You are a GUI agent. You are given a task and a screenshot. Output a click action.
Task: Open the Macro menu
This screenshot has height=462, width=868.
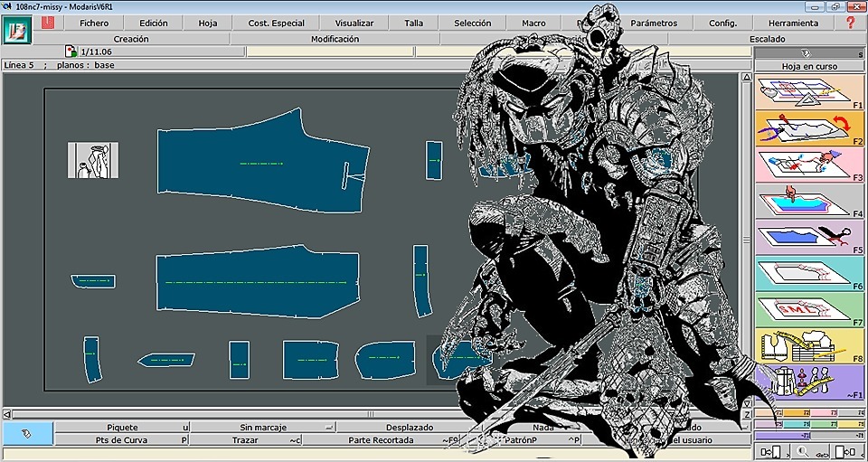point(533,24)
